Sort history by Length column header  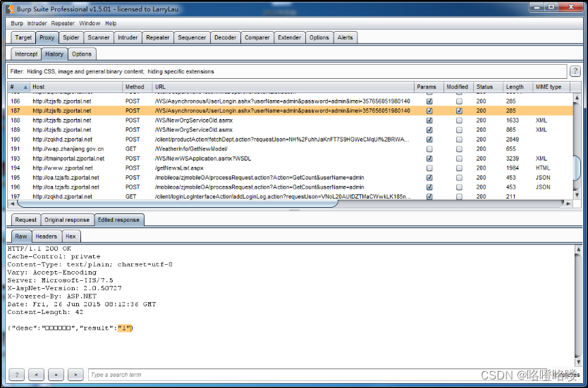tap(518, 87)
